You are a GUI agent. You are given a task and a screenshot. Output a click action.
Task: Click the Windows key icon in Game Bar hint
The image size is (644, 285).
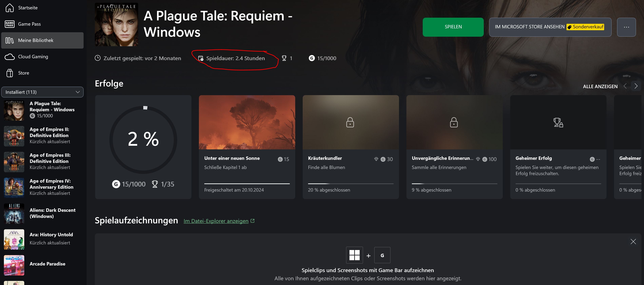point(354,255)
